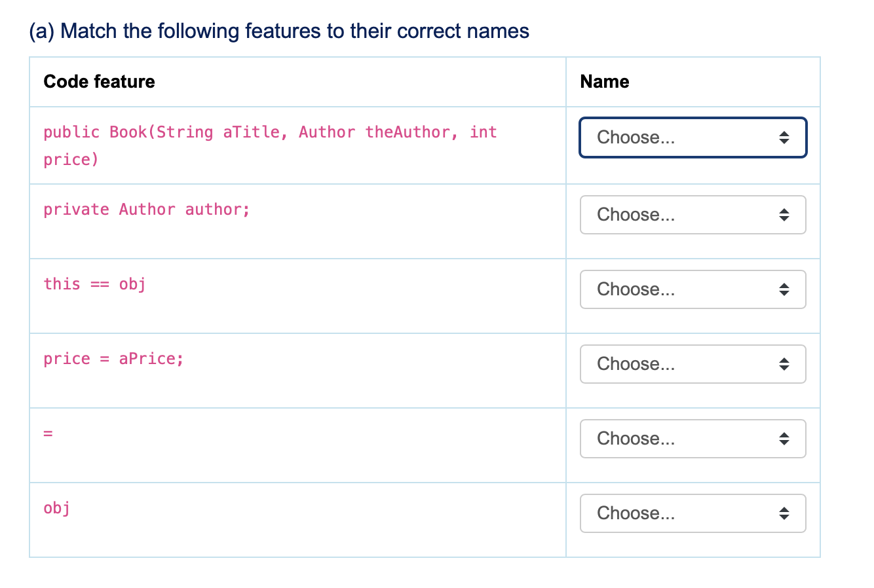This screenshot has height=588, width=874.
Task: Click the 'Code feature' column header
Action: tap(99, 82)
